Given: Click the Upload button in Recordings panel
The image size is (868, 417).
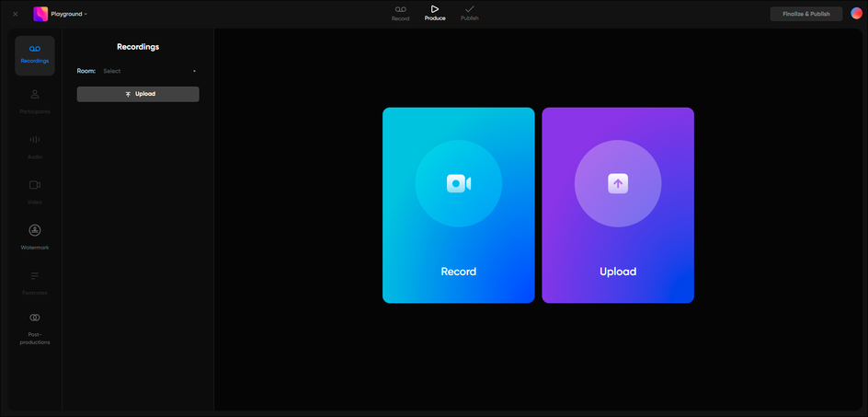Looking at the screenshot, I should coord(138,94).
